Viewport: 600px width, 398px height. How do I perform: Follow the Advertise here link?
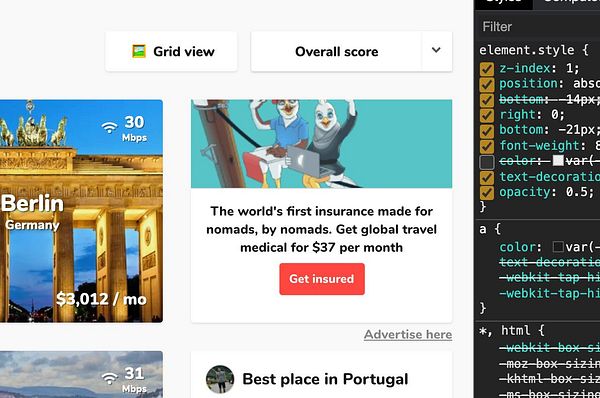point(408,334)
